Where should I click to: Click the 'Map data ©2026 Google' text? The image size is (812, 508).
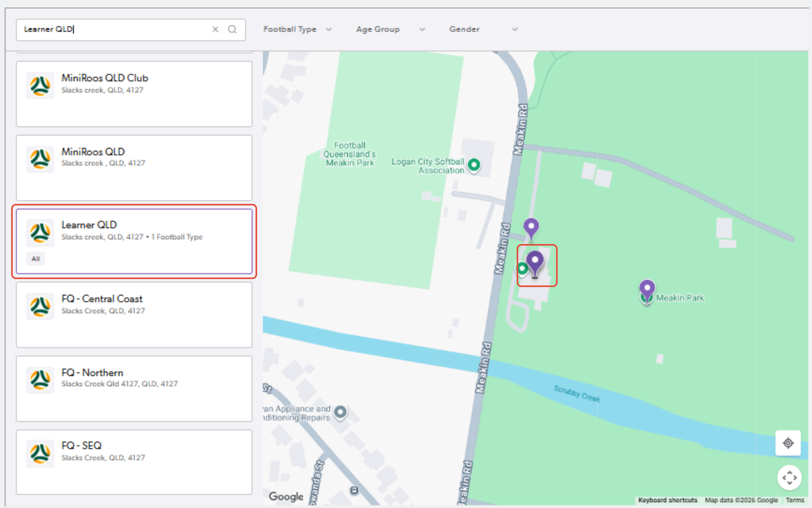741,500
